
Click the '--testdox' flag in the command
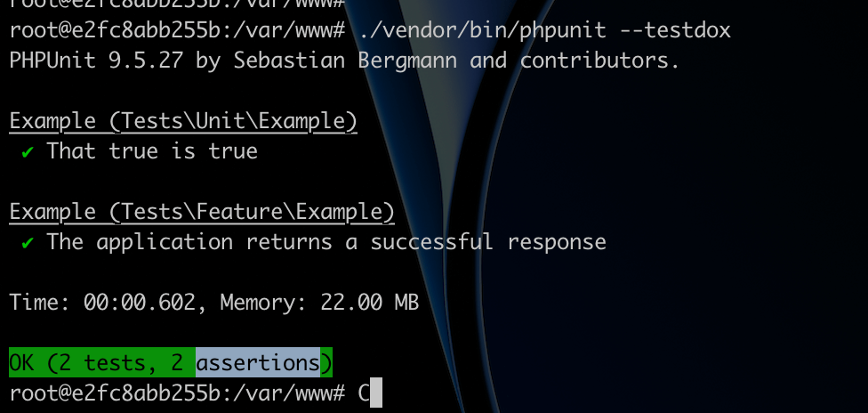click(675, 30)
